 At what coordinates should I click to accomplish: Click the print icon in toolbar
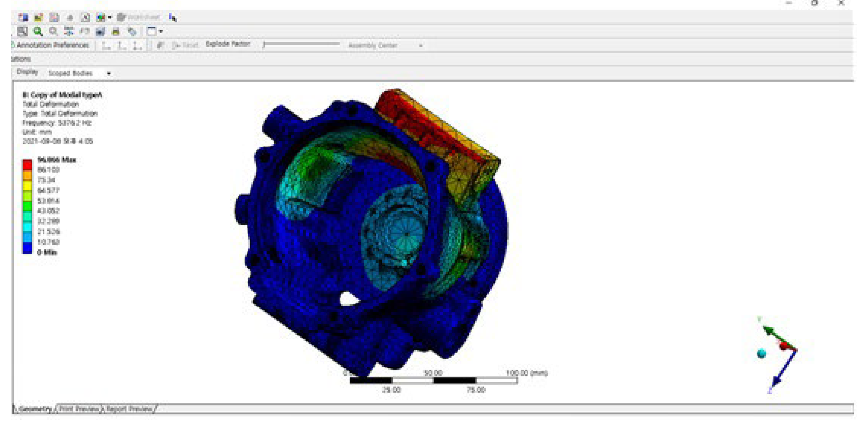[x=116, y=32]
